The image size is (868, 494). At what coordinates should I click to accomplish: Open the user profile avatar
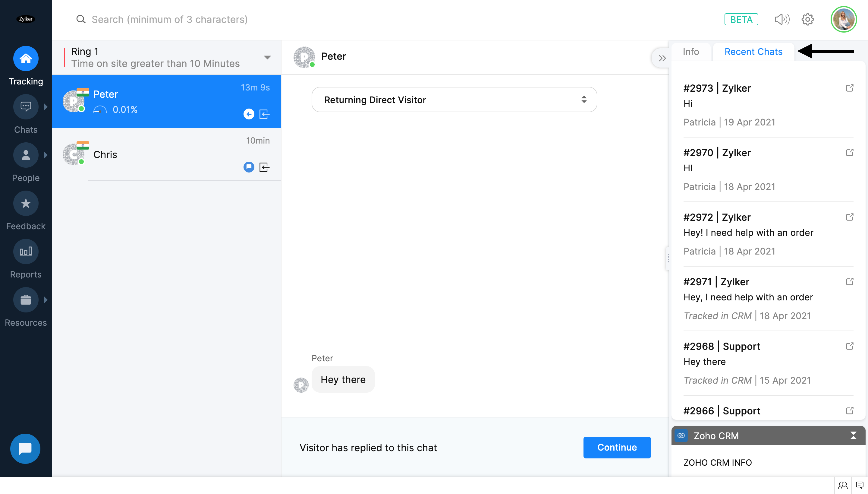[x=844, y=19]
